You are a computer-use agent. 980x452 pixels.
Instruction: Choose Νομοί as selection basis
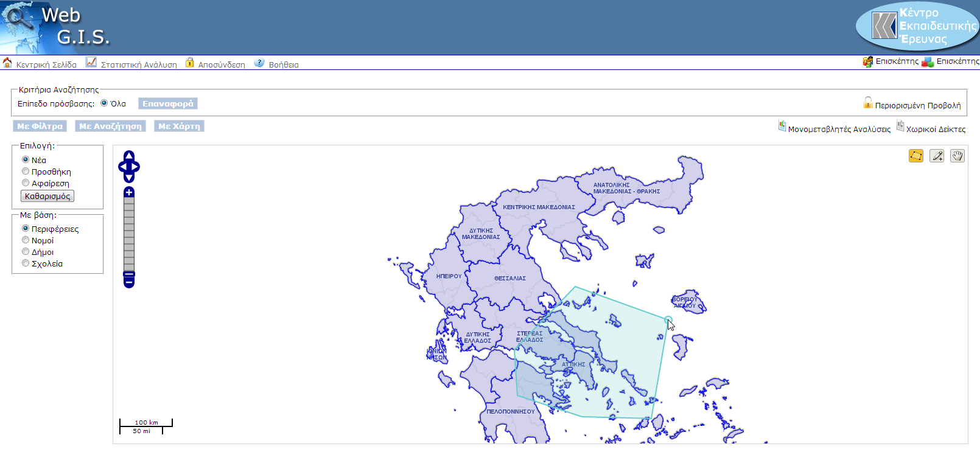[x=26, y=240]
